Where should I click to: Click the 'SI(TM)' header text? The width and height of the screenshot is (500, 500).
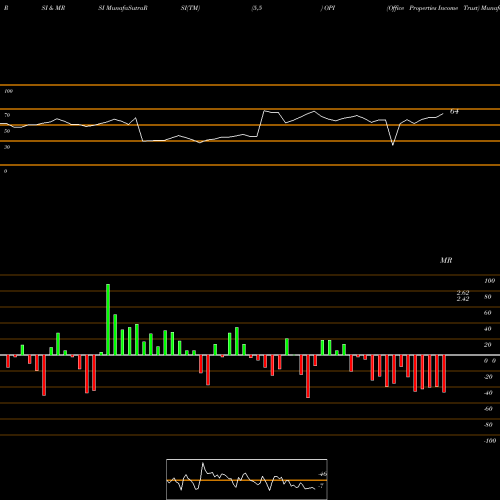190,8
